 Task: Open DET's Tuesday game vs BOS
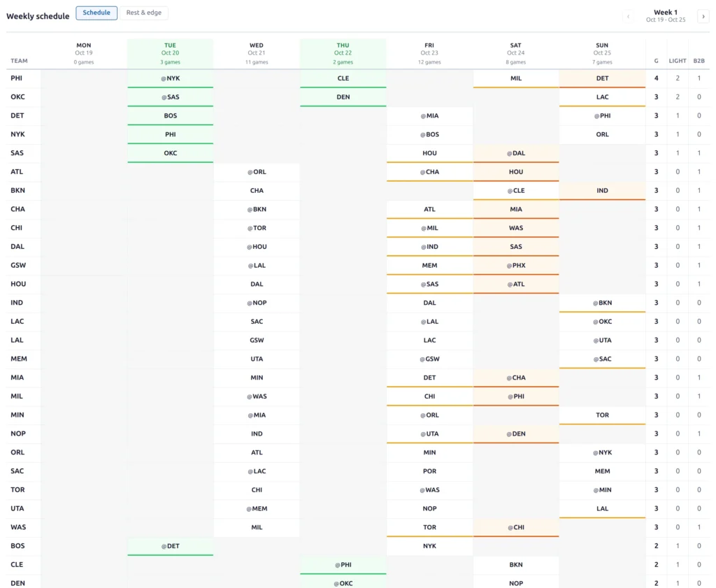[171, 116]
